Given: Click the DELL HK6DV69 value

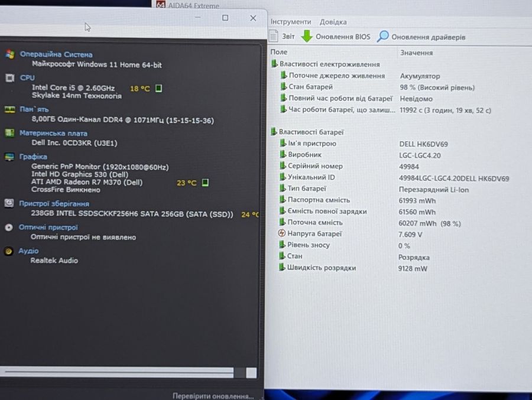Looking at the screenshot, I should click(423, 144).
